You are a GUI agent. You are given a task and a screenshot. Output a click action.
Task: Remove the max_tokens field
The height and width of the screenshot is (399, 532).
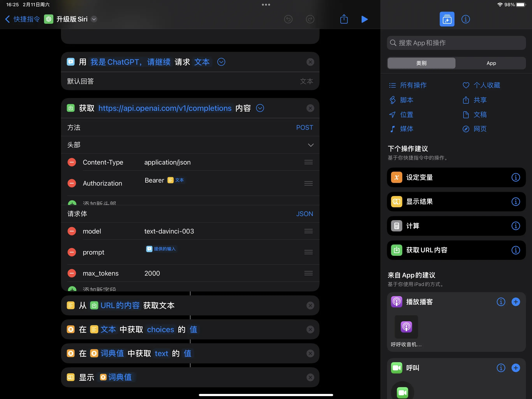[x=72, y=273]
